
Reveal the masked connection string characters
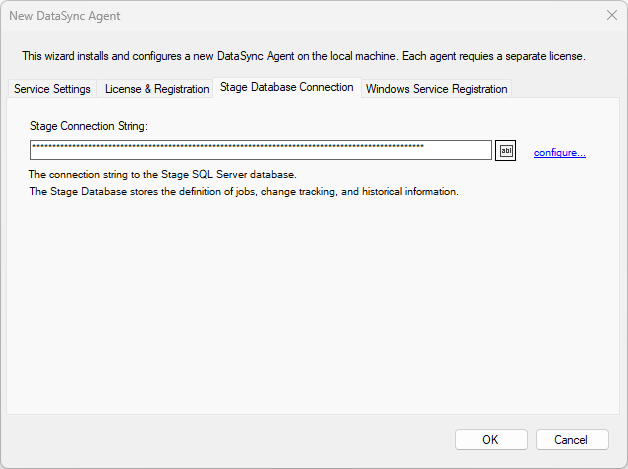point(506,151)
